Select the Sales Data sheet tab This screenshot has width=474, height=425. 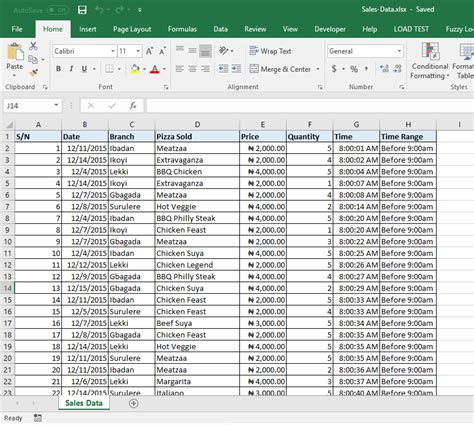pos(84,403)
